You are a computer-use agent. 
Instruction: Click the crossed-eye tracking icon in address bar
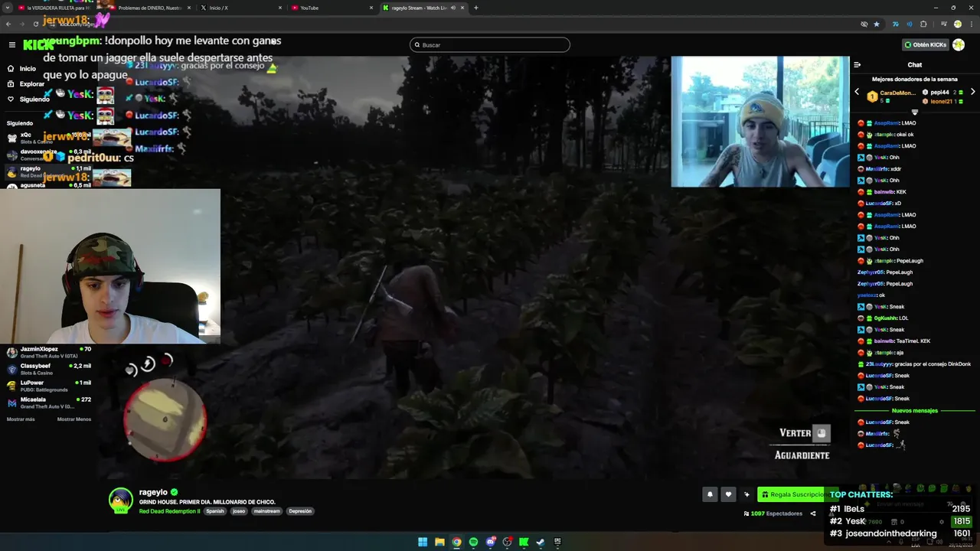(x=864, y=24)
